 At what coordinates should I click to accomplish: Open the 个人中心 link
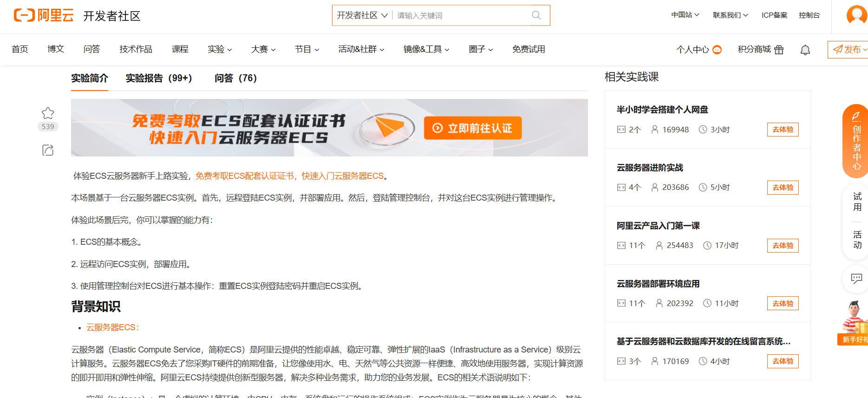pyautogui.click(x=692, y=50)
